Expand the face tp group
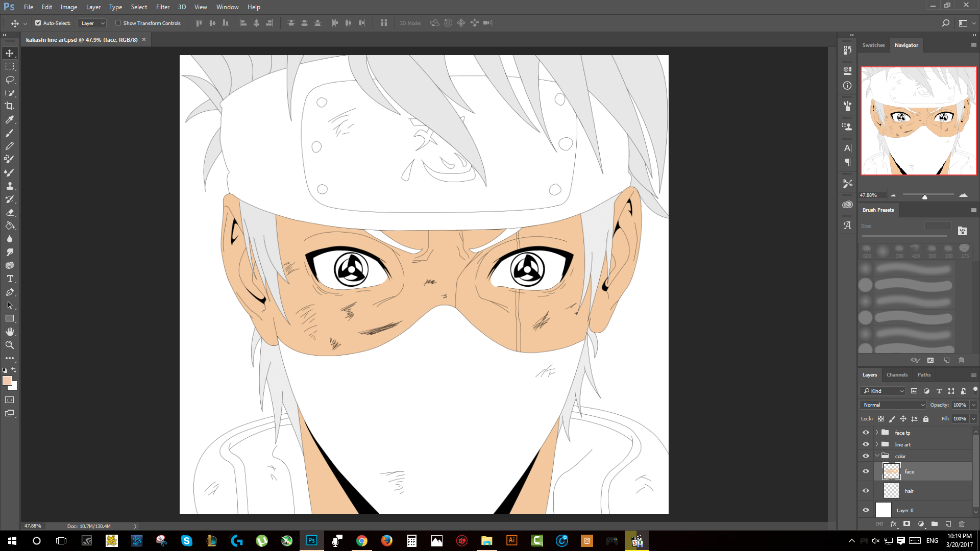 coord(877,433)
